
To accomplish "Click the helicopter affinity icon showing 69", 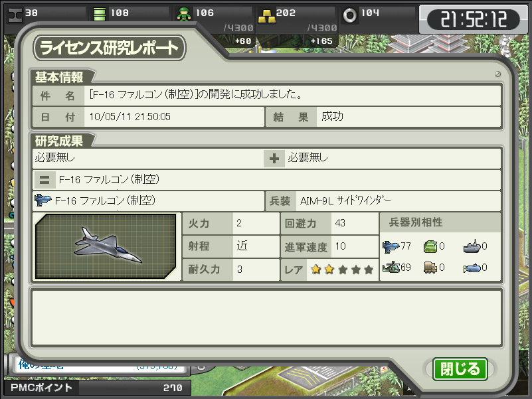I will tap(391, 268).
